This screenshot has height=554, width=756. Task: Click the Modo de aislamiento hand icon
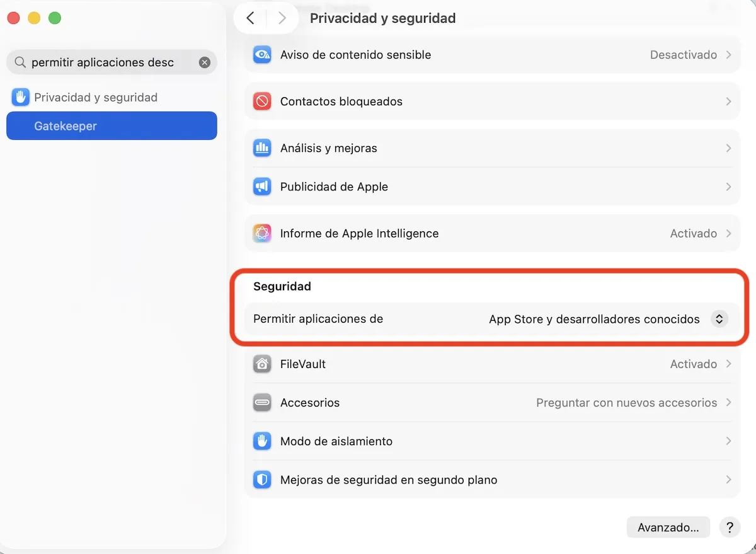pos(262,441)
